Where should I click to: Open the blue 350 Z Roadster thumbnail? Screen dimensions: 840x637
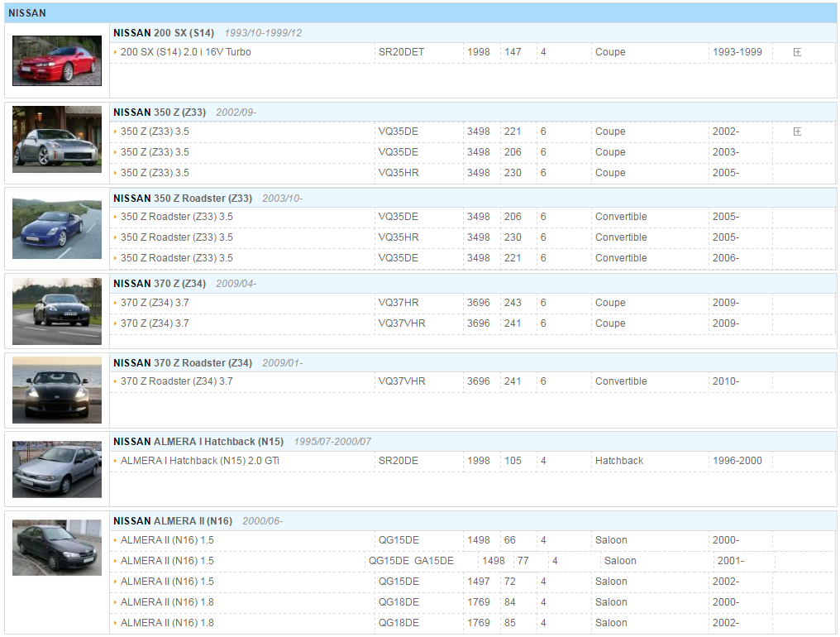[57, 229]
